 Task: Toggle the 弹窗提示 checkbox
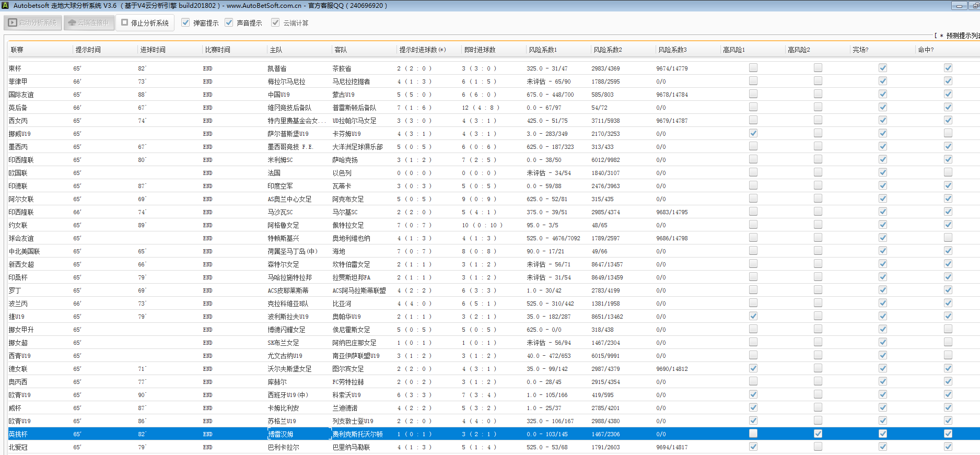(185, 22)
